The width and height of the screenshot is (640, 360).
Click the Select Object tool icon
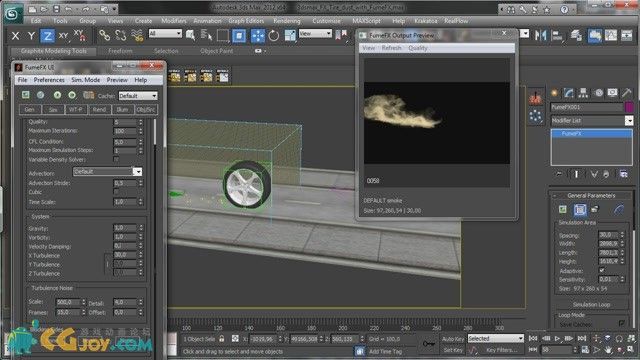click(x=190, y=36)
